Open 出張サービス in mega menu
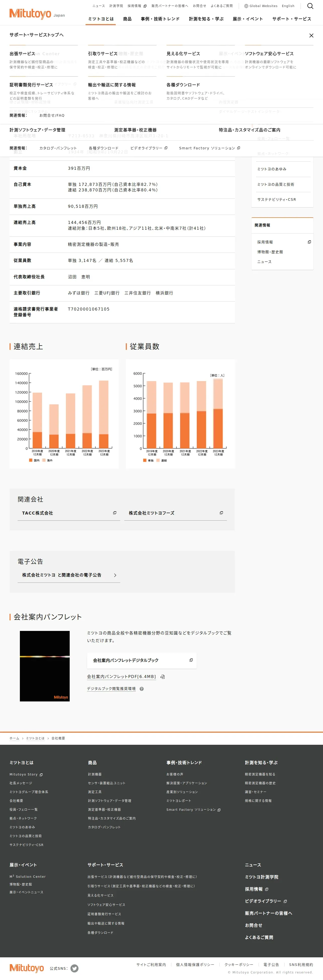 pos(22,54)
